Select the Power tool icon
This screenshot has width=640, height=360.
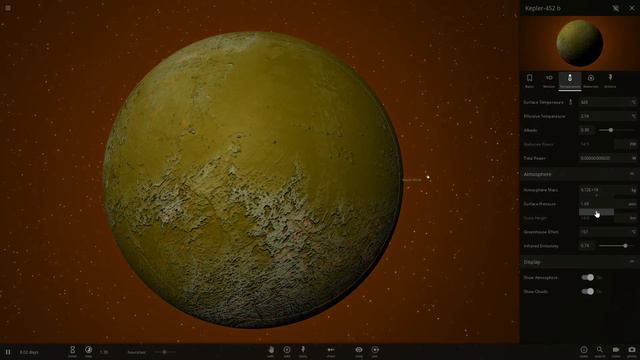[303, 351]
